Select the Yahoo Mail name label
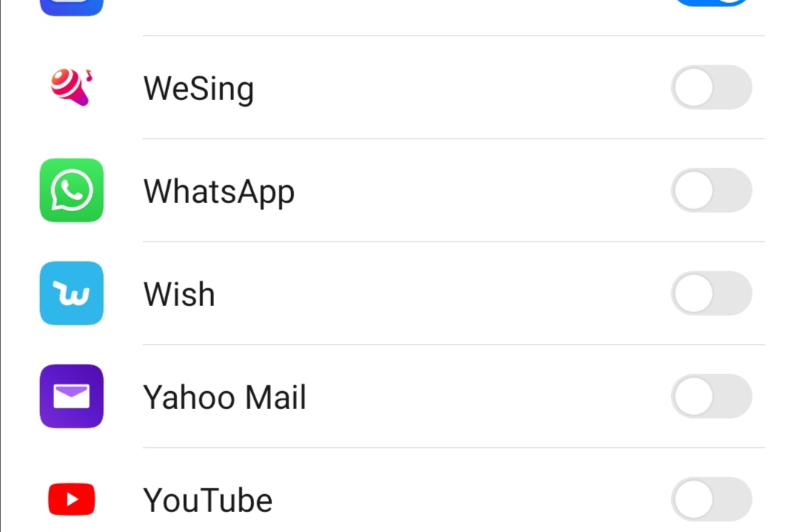 pyautogui.click(x=224, y=397)
